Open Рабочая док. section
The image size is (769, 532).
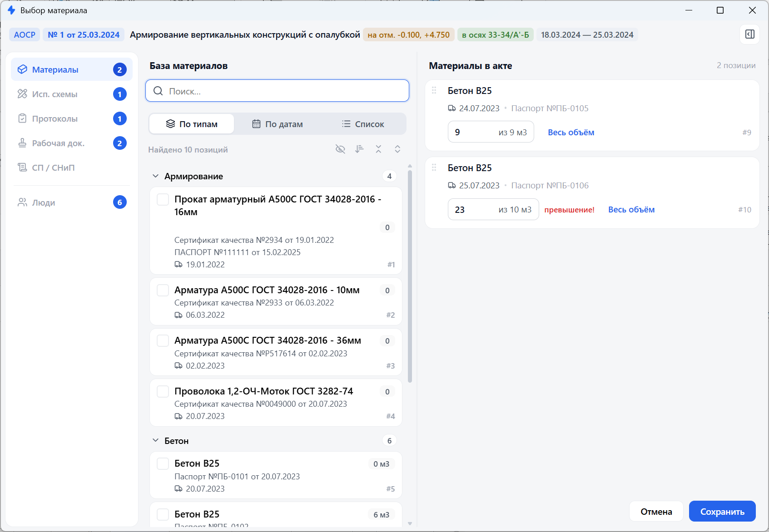tap(72, 143)
